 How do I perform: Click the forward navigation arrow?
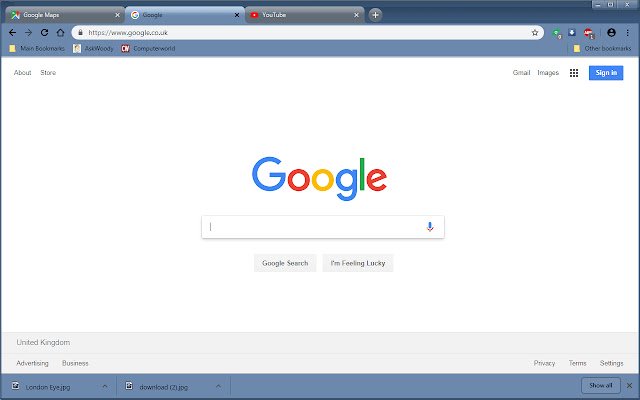(28, 33)
